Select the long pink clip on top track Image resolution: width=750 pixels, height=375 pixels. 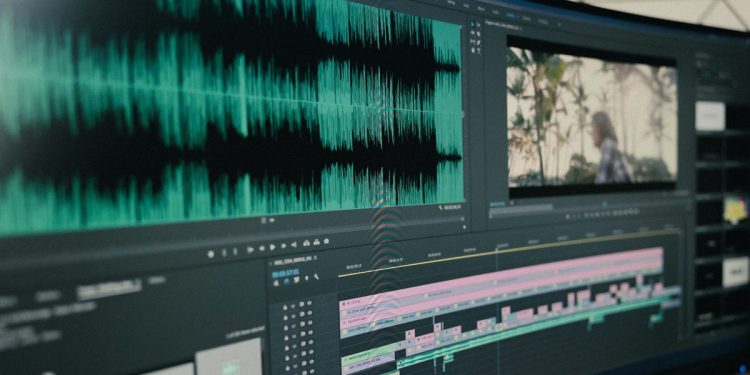point(502,278)
